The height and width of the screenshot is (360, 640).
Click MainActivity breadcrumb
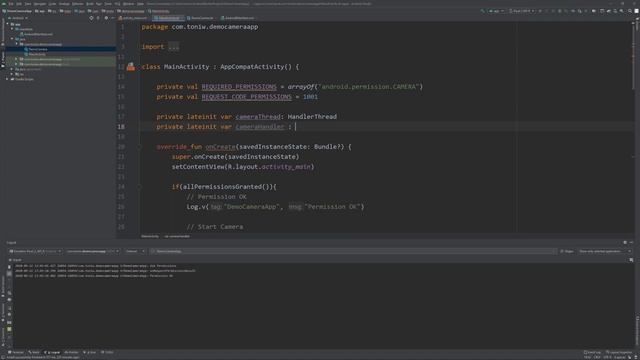(150, 236)
